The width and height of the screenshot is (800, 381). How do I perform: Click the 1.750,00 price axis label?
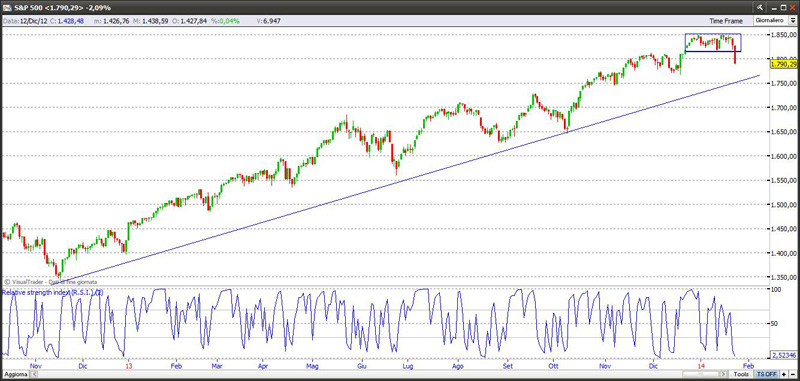(x=783, y=84)
